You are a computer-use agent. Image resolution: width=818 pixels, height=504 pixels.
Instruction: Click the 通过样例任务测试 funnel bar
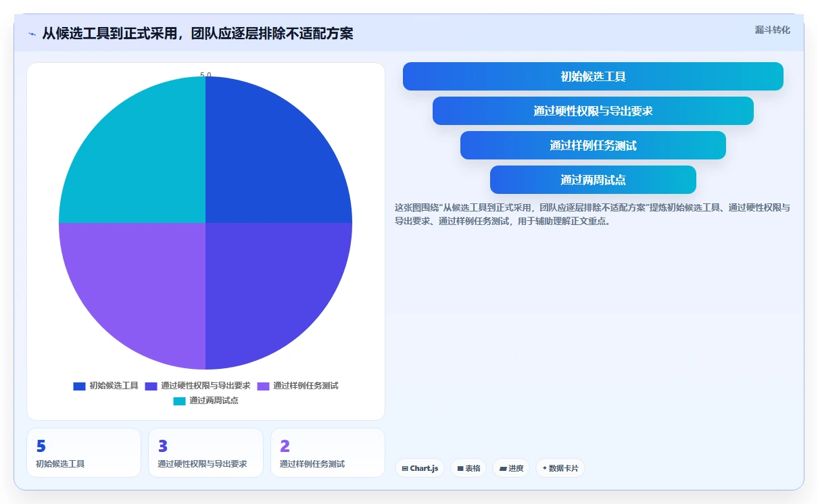[593, 145]
